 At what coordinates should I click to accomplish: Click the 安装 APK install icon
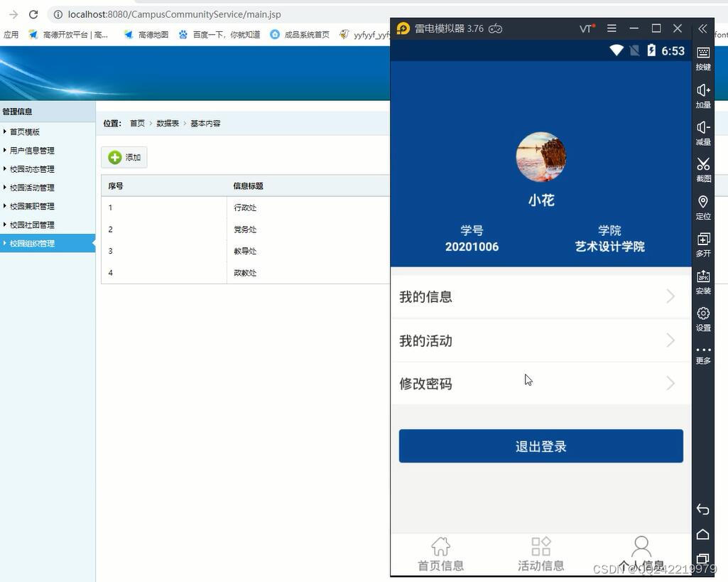point(703,282)
